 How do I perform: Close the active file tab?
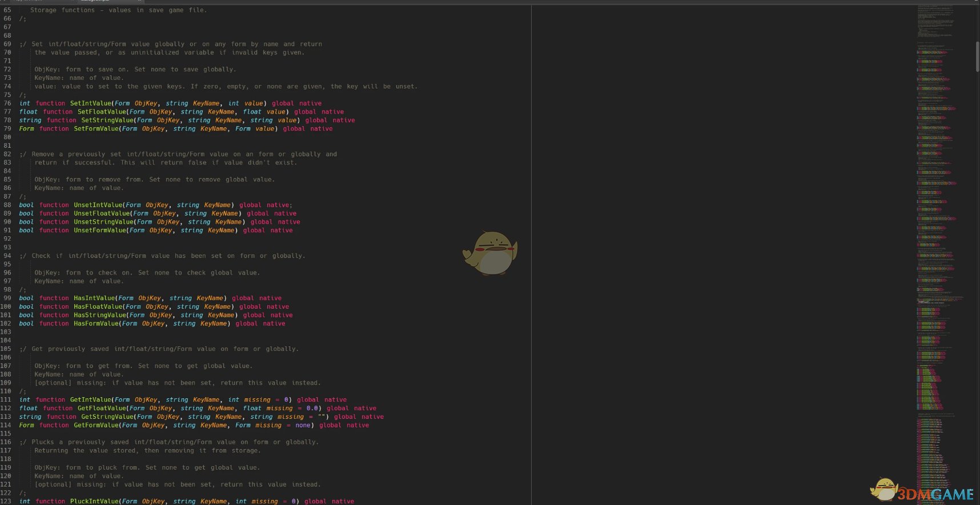(139, 1)
